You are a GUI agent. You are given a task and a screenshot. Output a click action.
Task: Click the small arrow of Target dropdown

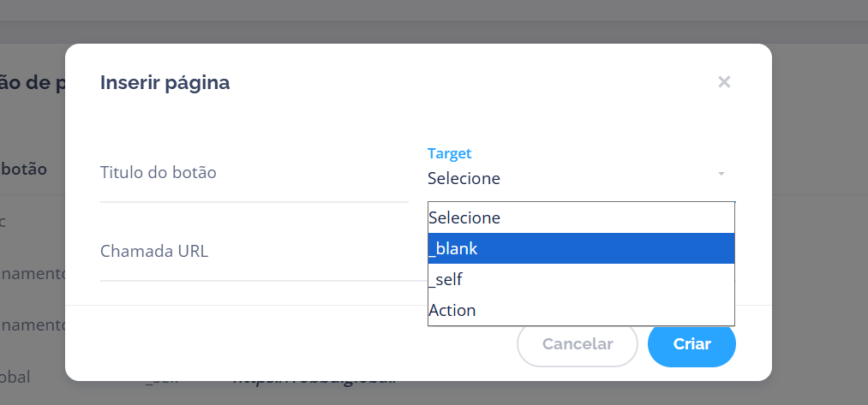click(721, 174)
